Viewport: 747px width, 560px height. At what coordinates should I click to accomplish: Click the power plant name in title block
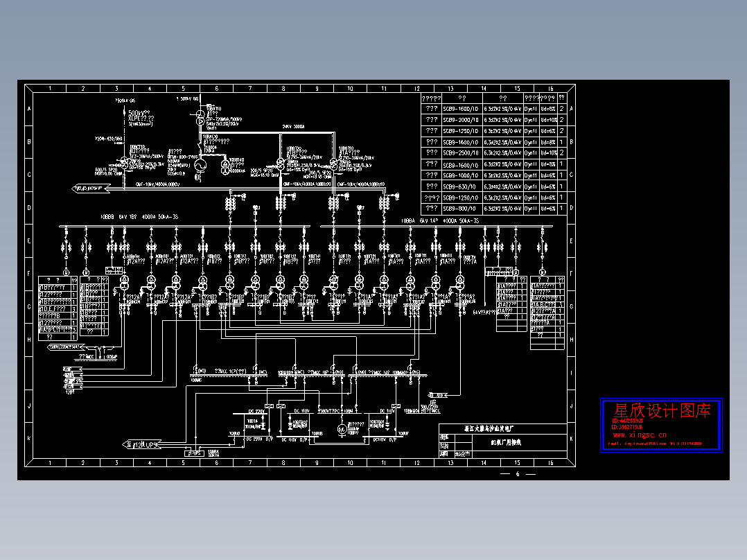coord(489,428)
